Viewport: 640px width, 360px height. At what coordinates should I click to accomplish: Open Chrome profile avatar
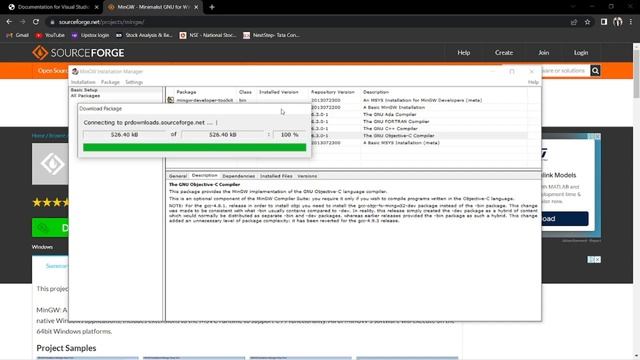click(x=618, y=22)
